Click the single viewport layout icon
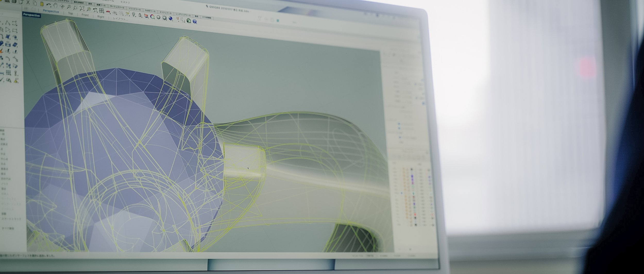The width and height of the screenshot is (644, 274). tap(33, 9)
